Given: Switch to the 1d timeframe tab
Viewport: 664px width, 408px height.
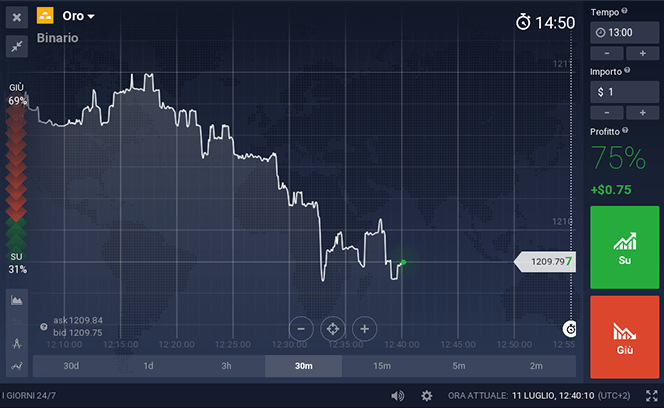Looking at the screenshot, I should coord(148,366).
